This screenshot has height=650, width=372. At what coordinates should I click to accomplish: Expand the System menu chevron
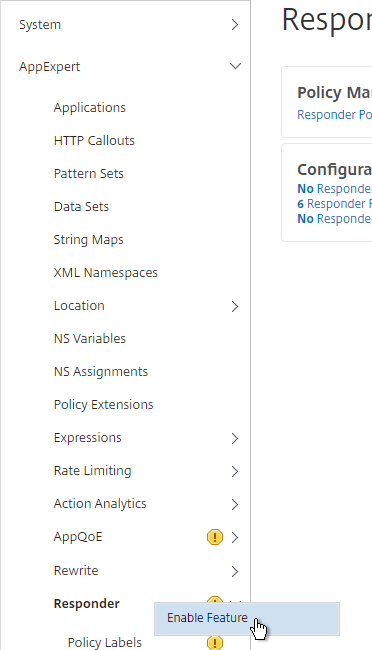[x=235, y=24]
